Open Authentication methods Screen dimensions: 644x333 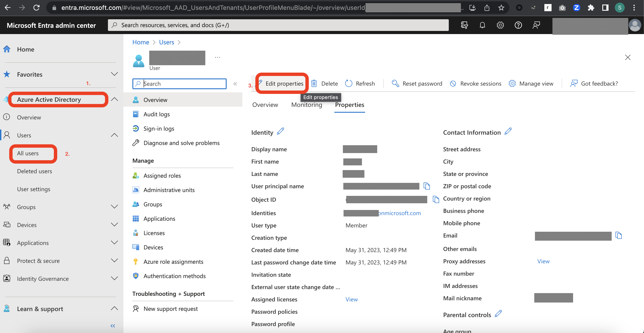(175, 276)
